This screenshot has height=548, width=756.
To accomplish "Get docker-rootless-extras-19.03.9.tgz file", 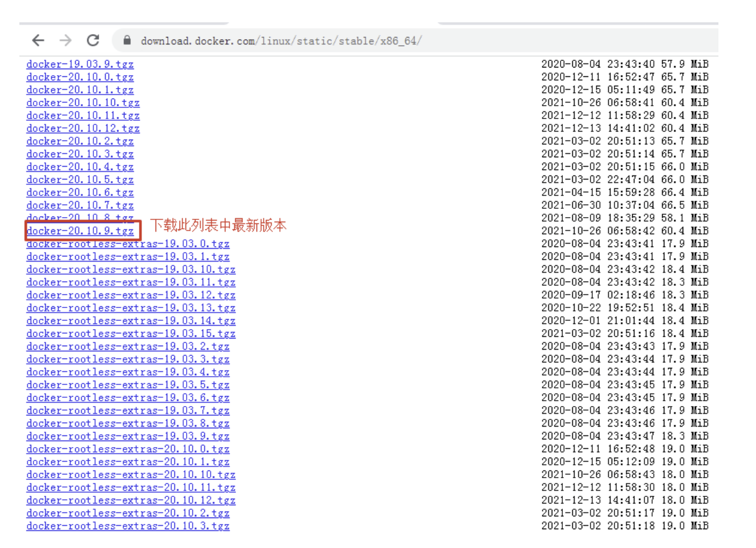I will pyautogui.click(x=128, y=437).
